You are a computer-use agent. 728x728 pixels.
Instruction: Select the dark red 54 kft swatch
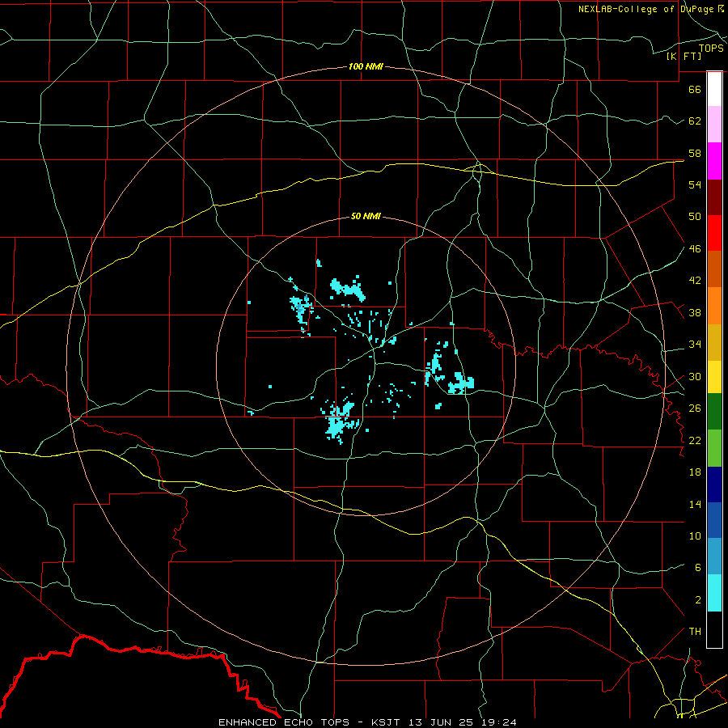[x=714, y=197]
